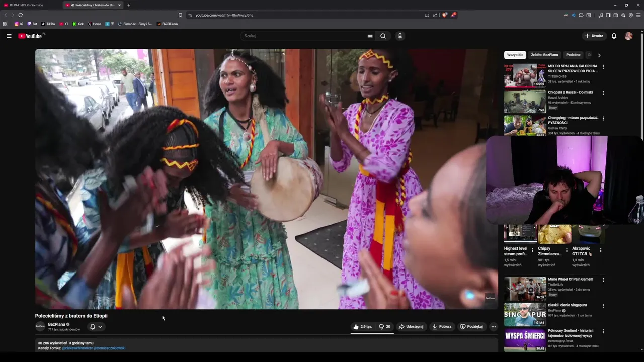
Task: Bookmark this page icon in address bar
Action: 180,15
